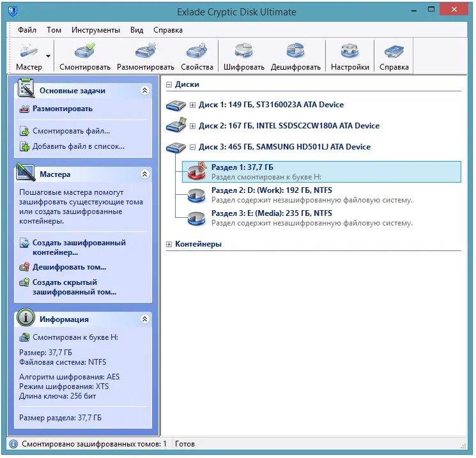The image size is (476, 458).
Task: Open the Том menu
Action: coord(54,30)
